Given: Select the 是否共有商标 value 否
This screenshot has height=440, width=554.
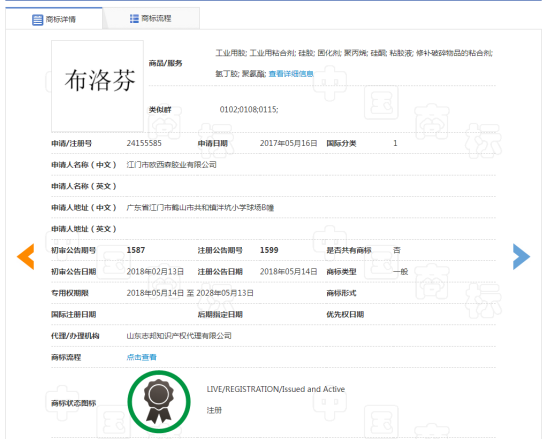Looking at the screenshot, I should coord(397,250).
